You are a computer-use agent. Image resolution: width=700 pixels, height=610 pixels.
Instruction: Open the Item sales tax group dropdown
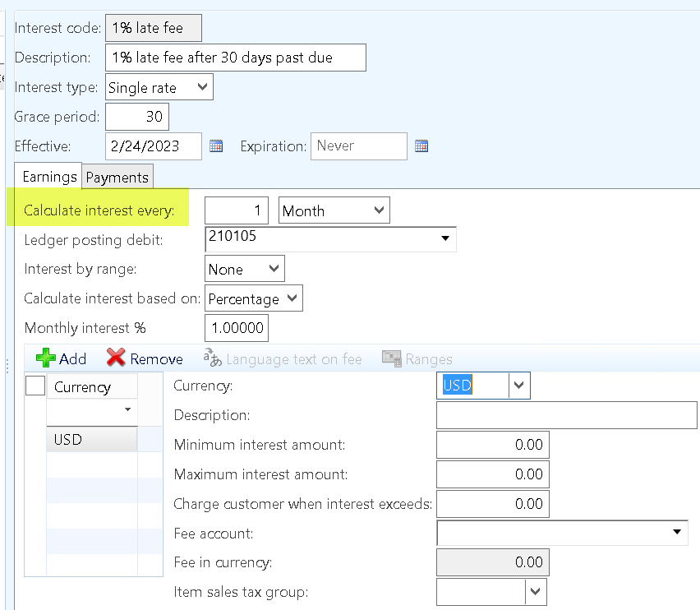pyautogui.click(x=536, y=591)
